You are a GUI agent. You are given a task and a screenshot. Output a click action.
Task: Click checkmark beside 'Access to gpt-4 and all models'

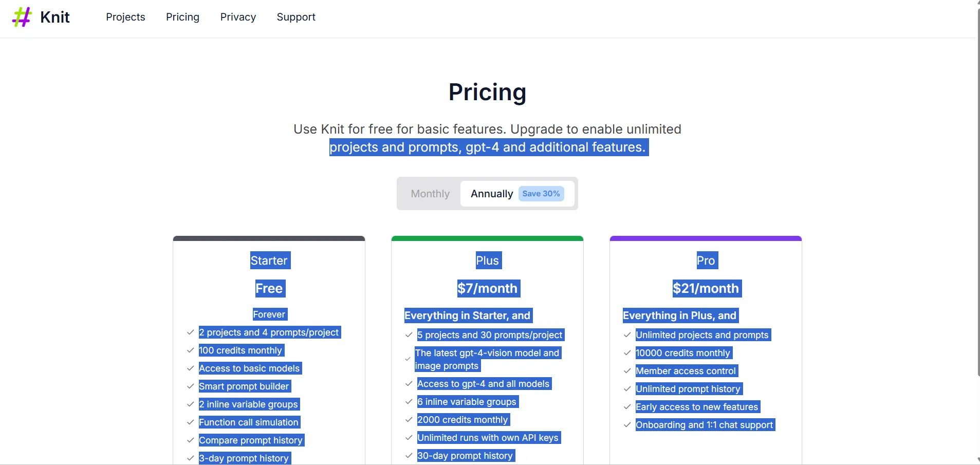[409, 384]
